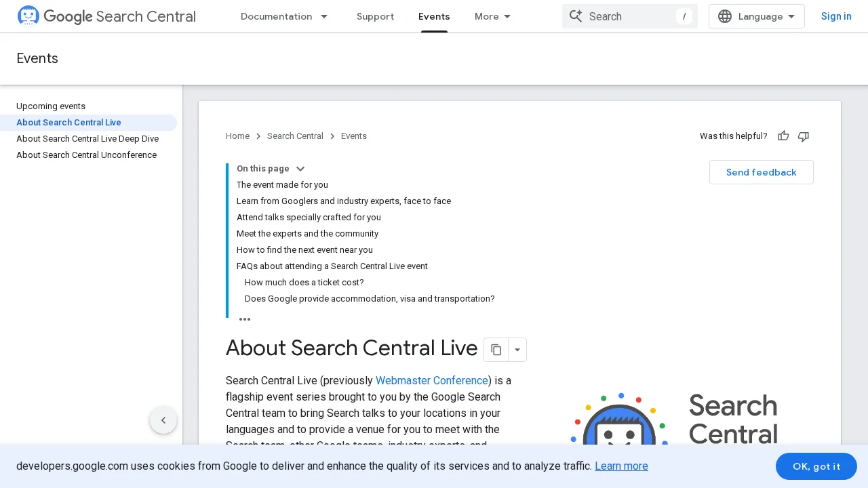Open the More dropdown menu
The width and height of the screenshot is (868, 488).
click(x=493, y=16)
